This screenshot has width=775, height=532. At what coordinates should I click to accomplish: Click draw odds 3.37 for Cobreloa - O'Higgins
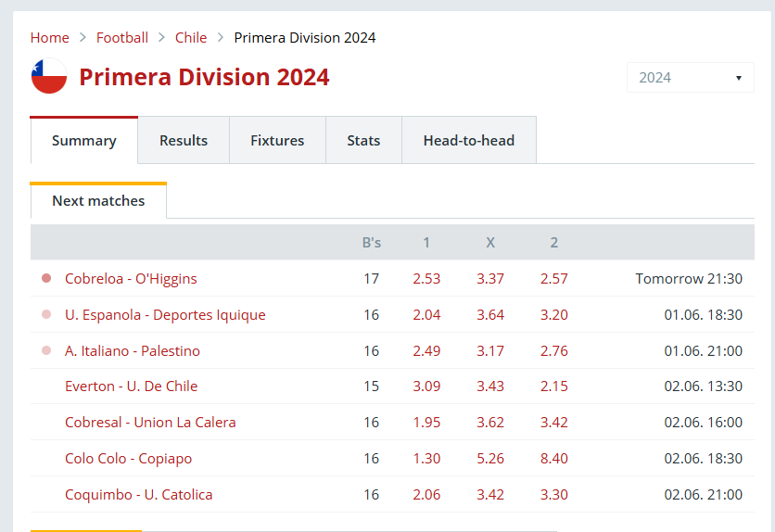(490, 279)
